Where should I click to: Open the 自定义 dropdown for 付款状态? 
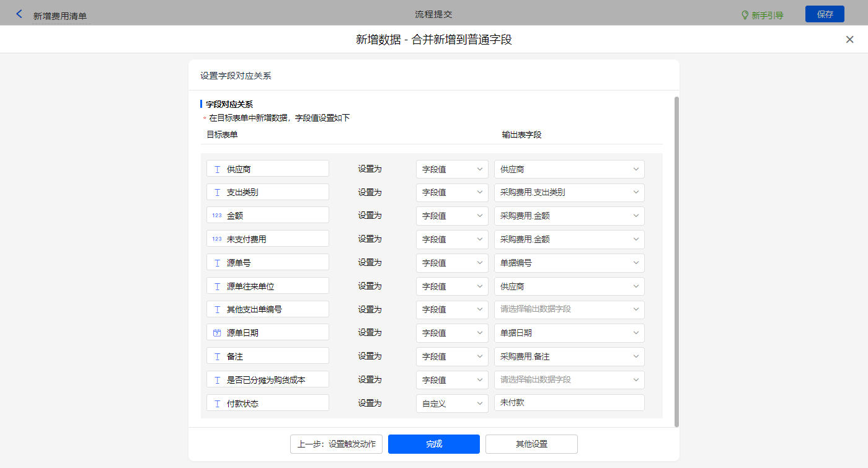tap(452, 404)
